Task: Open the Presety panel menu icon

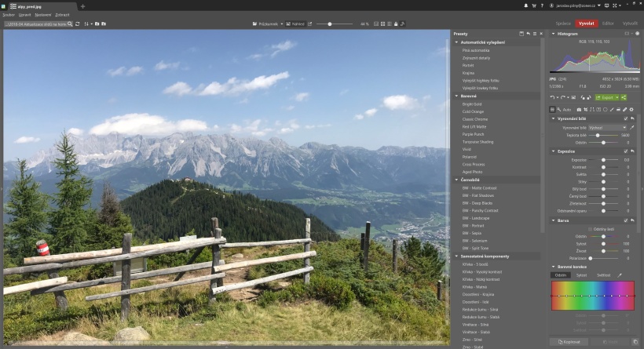Action: click(535, 34)
